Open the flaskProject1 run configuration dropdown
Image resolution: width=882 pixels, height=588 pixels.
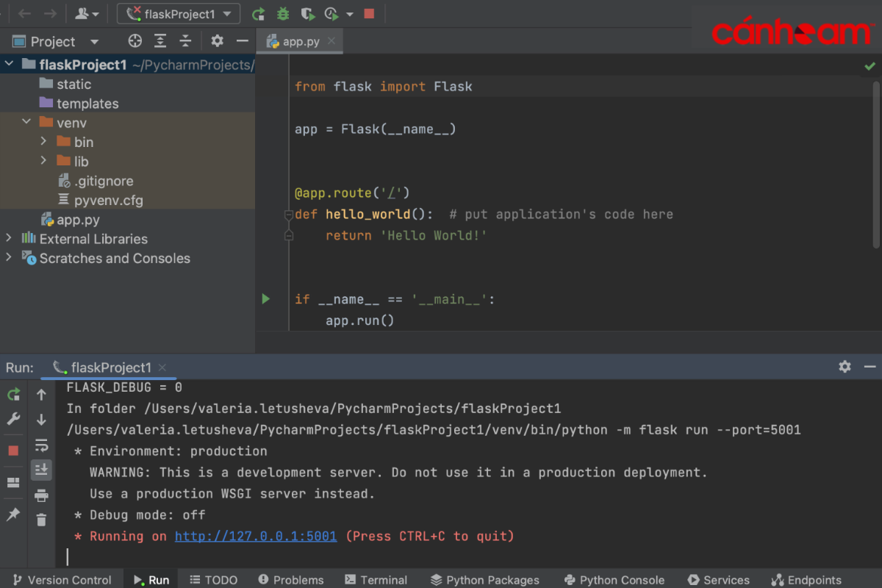coord(179,13)
